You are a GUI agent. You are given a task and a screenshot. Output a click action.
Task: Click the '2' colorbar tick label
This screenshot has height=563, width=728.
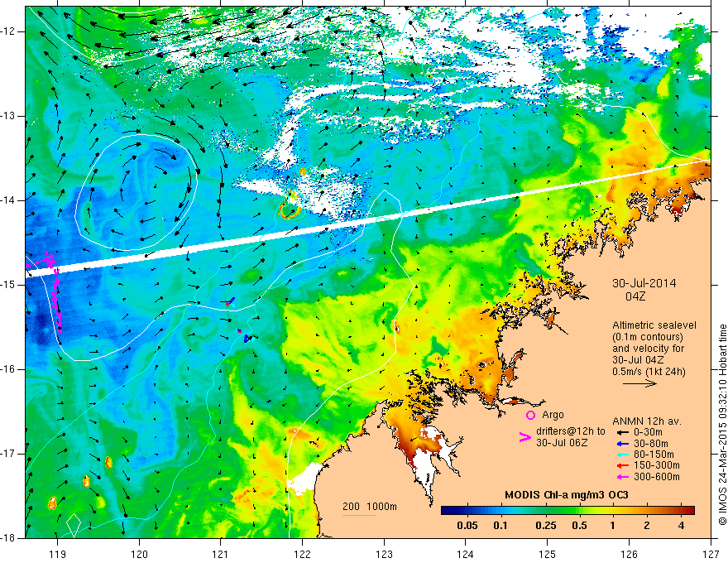tap(647, 526)
